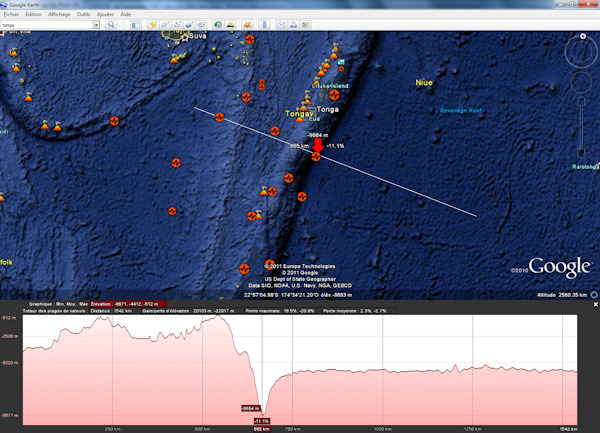Click the Pente moyenne statistic
Image resolution: width=600 pixels, height=433 pixels.
coord(354,311)
